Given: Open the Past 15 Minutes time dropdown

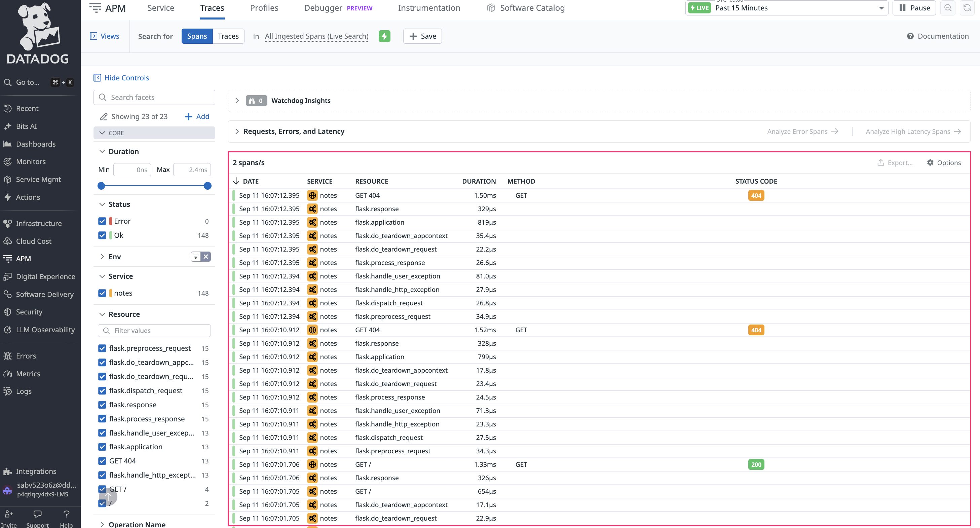Looking at the screenshot, I should coord(786,8).
